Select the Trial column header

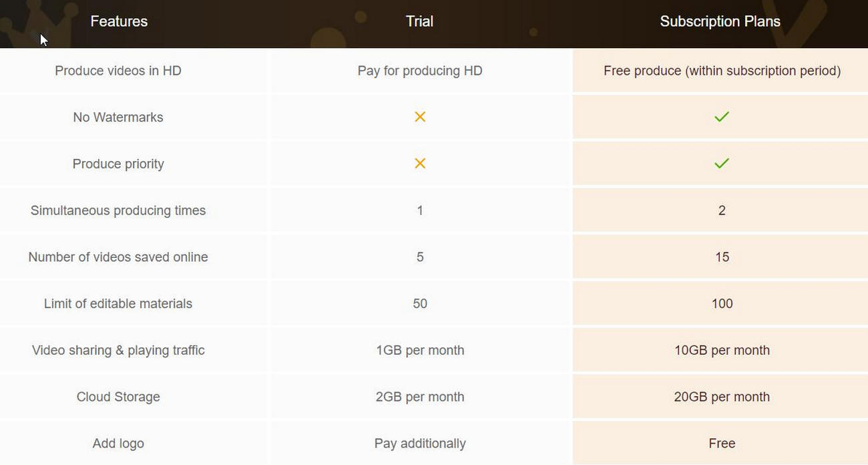tap(419, 21)
